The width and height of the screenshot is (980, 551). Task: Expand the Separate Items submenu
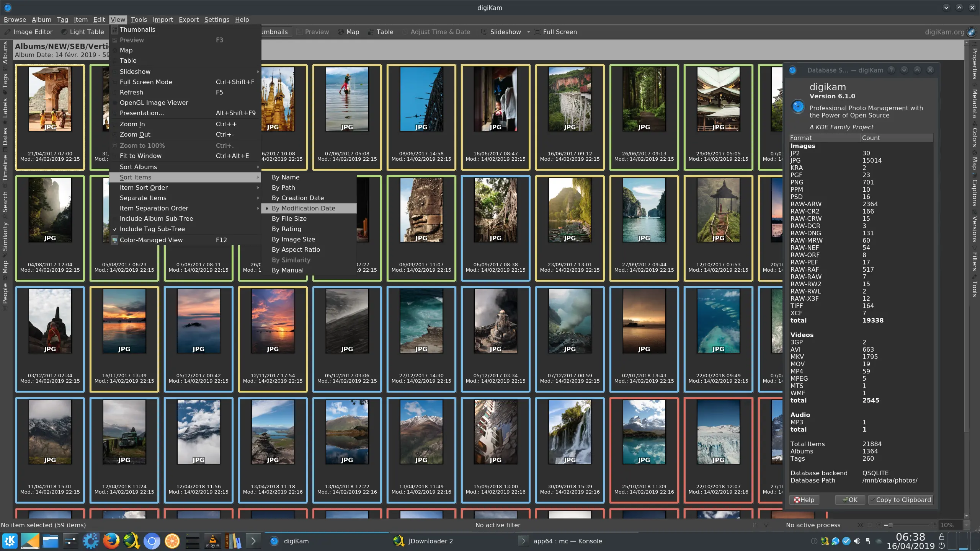click(x=142, y=198)
